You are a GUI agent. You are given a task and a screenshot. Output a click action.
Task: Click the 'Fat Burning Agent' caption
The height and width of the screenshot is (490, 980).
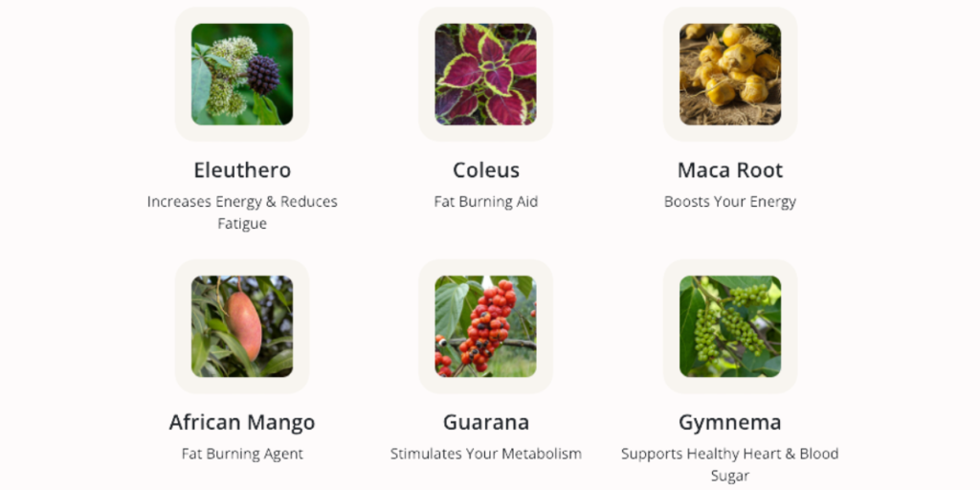(x=242, y=454)
